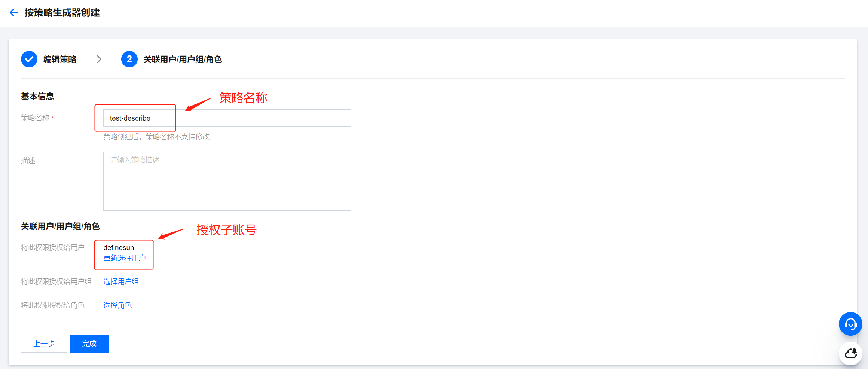868x369 pixels.
Task: Select the 编辑策略 step label
Action: pos(60,60)
